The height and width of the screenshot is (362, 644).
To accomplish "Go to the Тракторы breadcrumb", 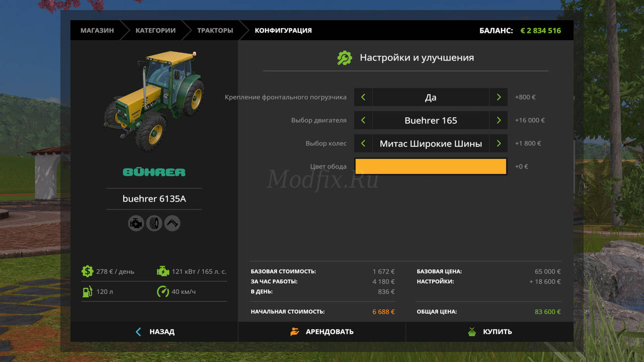I will click(215, 30).
